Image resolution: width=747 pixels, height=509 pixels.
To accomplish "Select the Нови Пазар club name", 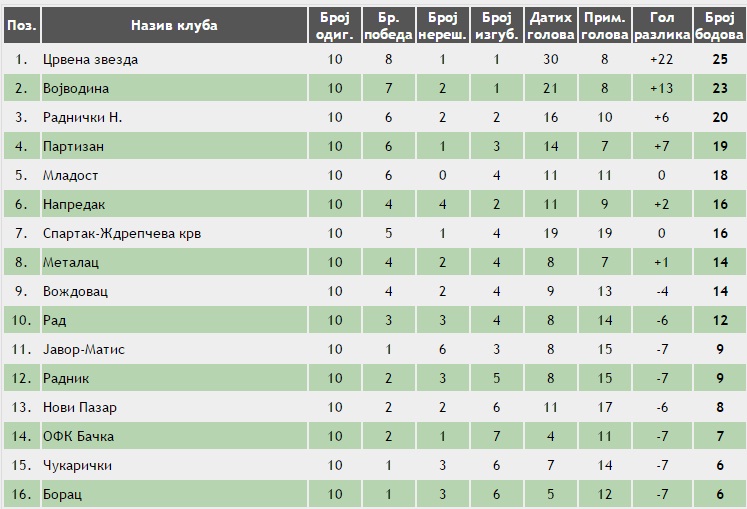I will pyautogui.click(x=80, y=407).
